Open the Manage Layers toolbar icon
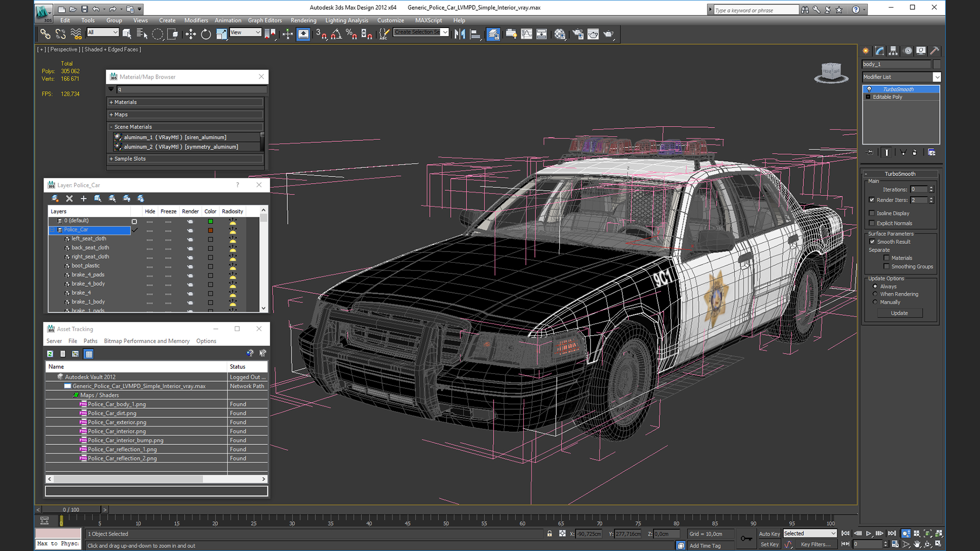The image size is (980, 551). [x=493, y=34]
